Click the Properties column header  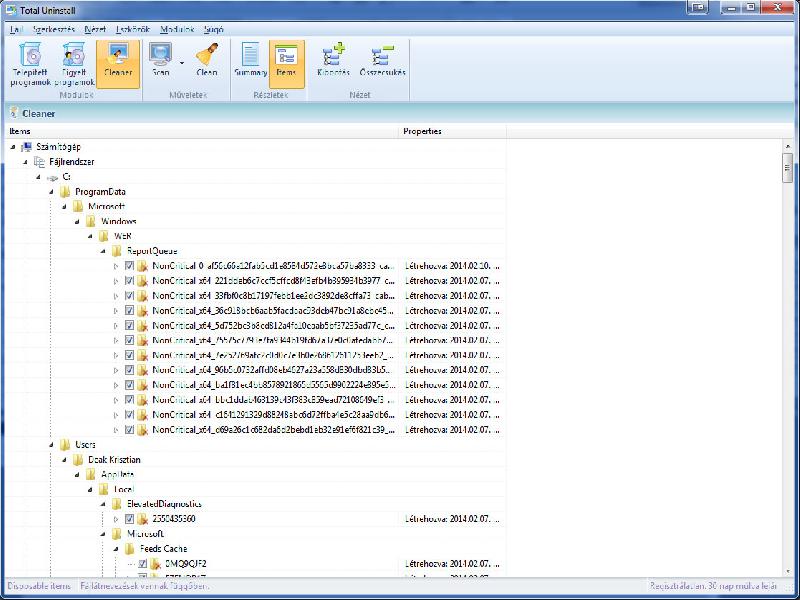tap(452, 131)
